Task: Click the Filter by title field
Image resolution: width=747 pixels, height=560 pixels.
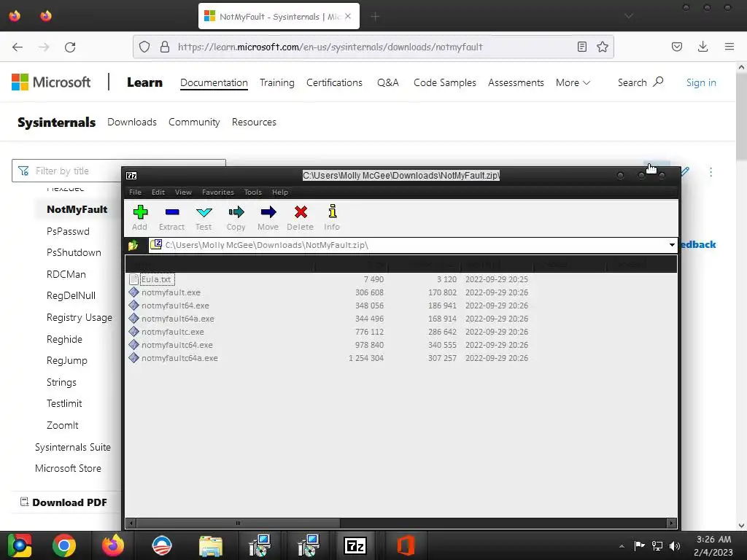Action: [119, 171]
